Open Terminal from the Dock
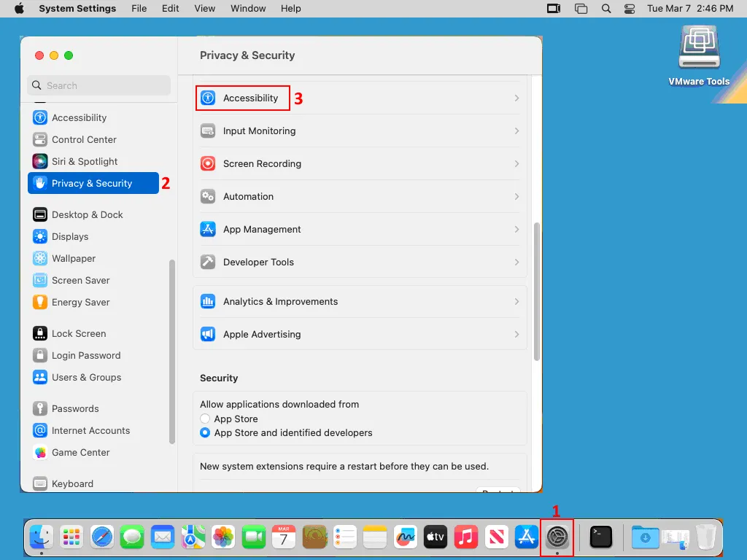 tap(601, 537)
